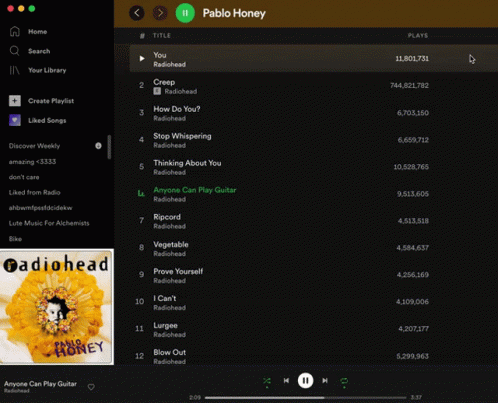Screen dimensions: 498x403
Task: Click Create Playlist plus icon
Action: click(x=15, y=101)
